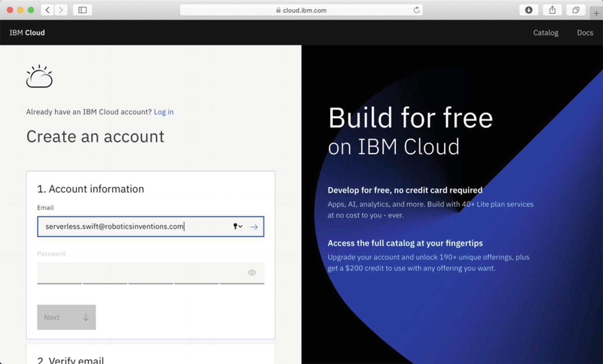Click into the Email input field
The image size is (603, 364).
tap(151, 226)
